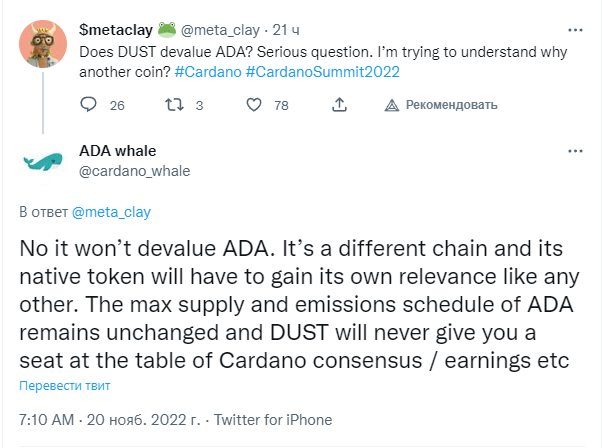602x448 pixels.
Task: Click the Twitter for iPhone source label
Action: coord(273,420)
